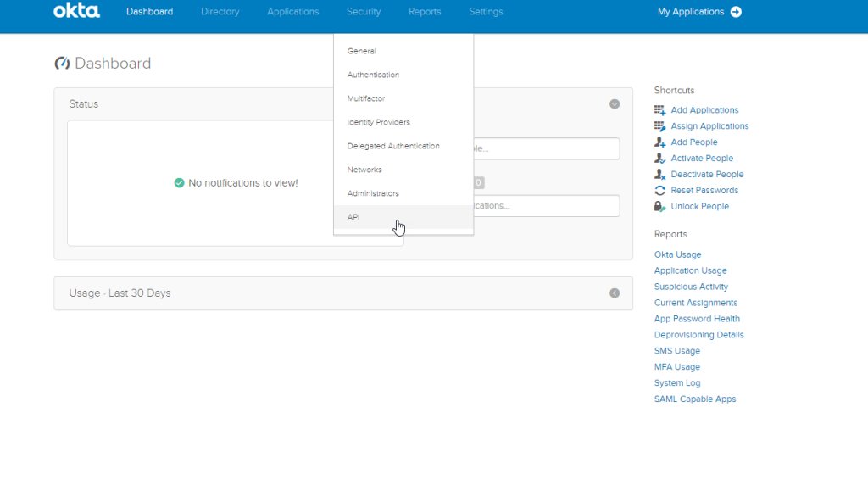The width and height of the screenshot is (868, 485).
Task: Click the green notifications checkmark icon
Action: click(x=179, y=182)
